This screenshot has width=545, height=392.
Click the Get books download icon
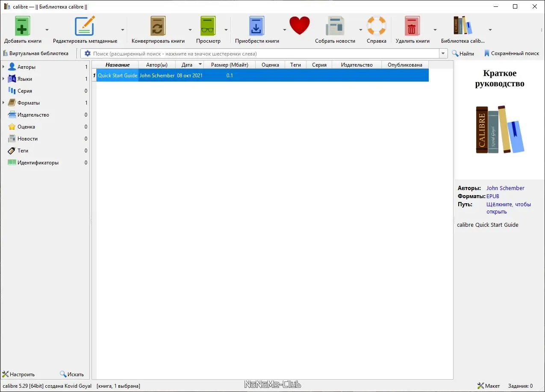257,26
